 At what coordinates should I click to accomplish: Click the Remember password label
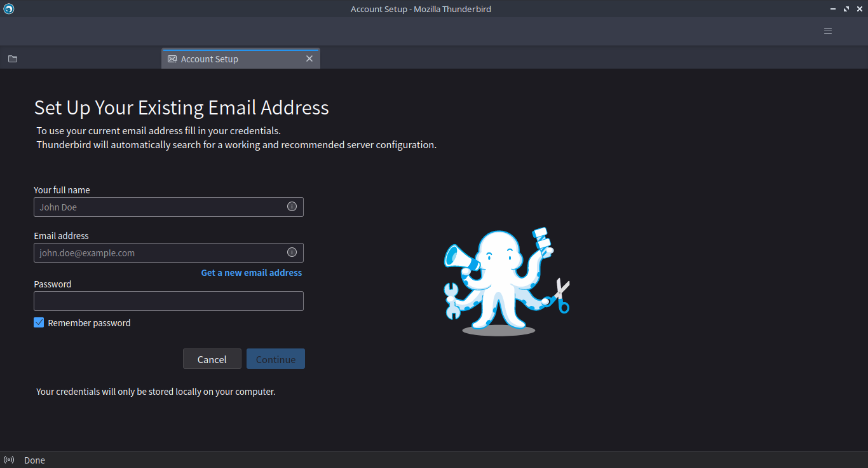89,323
